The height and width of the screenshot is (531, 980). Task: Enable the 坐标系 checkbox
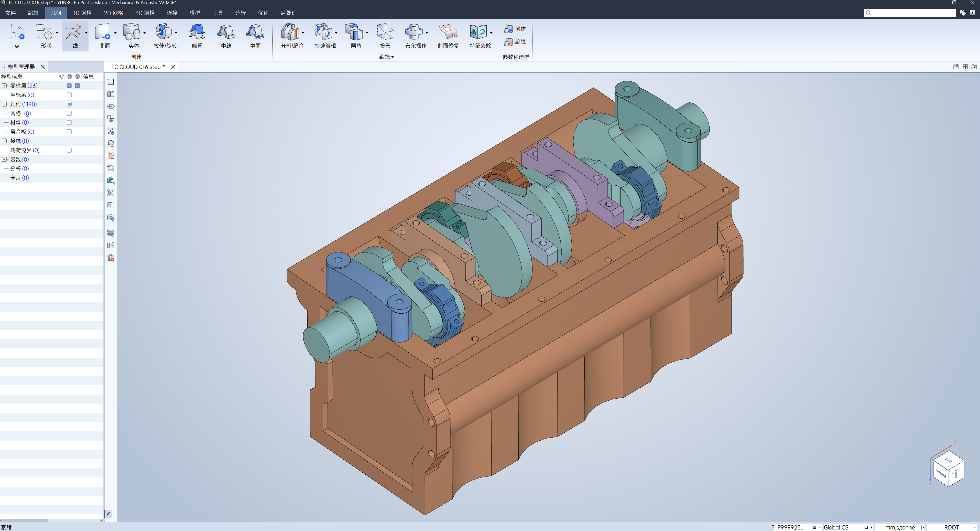tap(69, 95)
